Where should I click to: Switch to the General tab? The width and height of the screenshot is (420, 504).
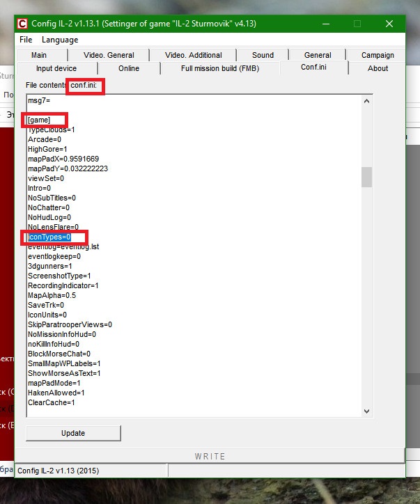click(318, 55)
